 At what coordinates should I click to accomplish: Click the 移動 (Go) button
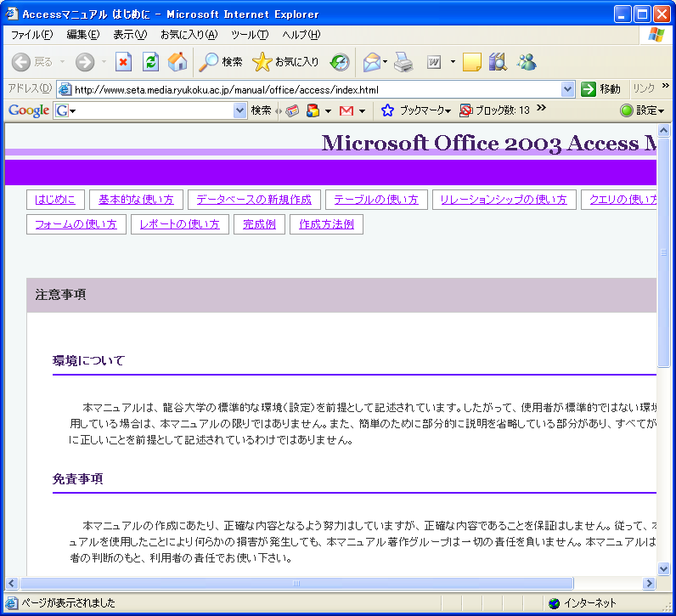(601, 89)
